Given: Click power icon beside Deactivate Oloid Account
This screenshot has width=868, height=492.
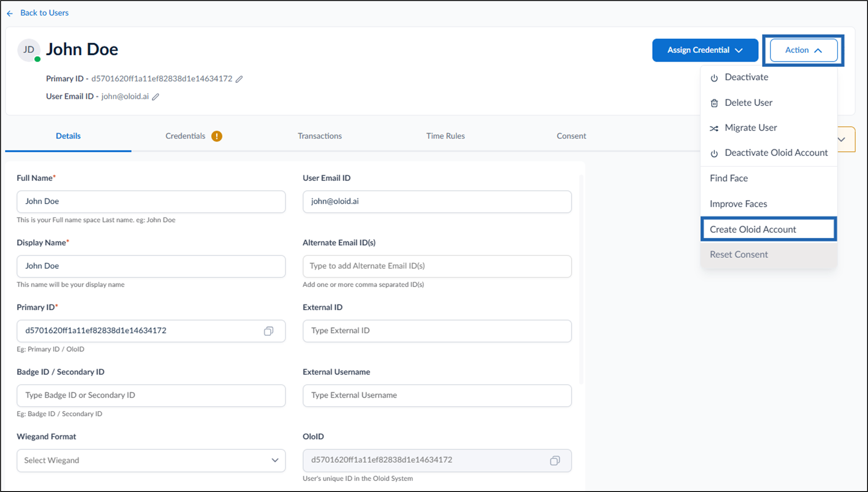Looking at the screenshot, I should (714, 153).
